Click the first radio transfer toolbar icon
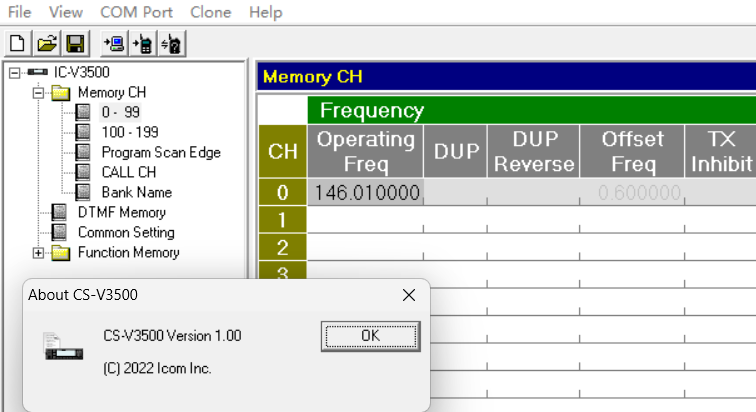 pos(113,43)
